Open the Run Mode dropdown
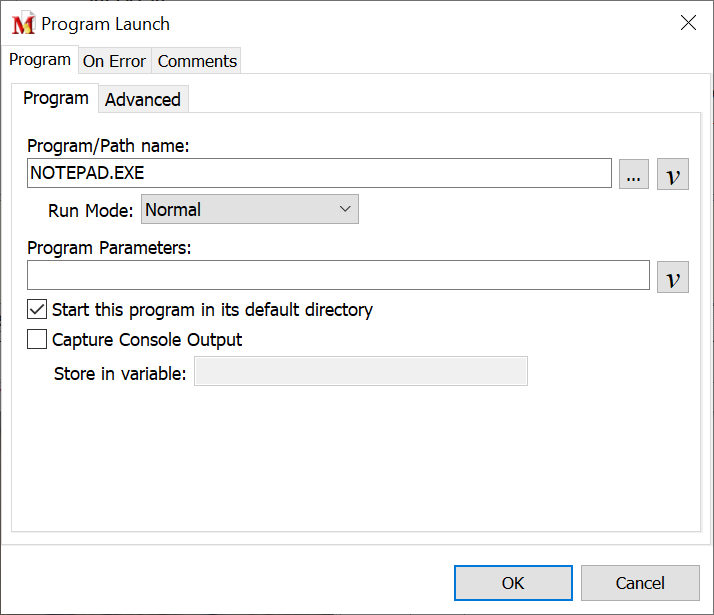This screenshot has width=714, height=615. [x=250, y=210]
